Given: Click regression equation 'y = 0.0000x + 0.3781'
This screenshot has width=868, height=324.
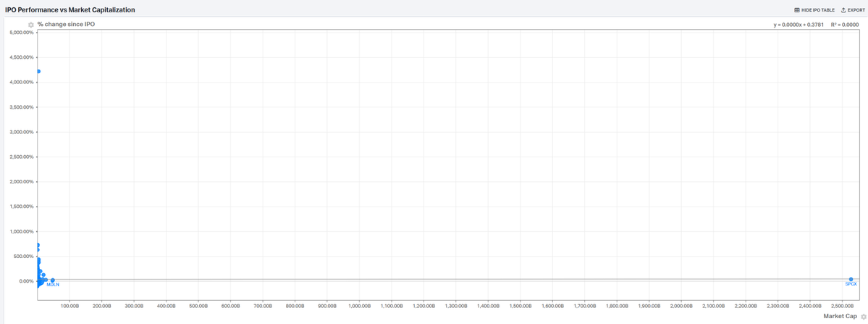Looking at the screenshot, I should pyautogui.click(x=799, y=25).
